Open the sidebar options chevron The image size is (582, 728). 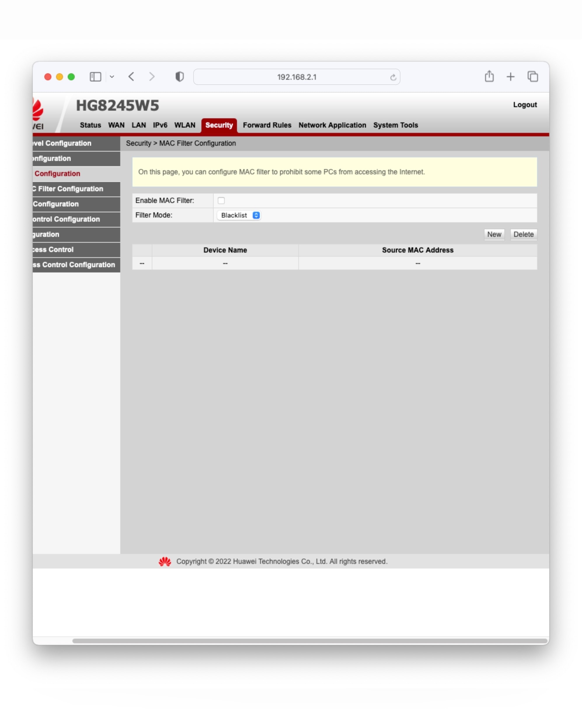pos(112,77)
